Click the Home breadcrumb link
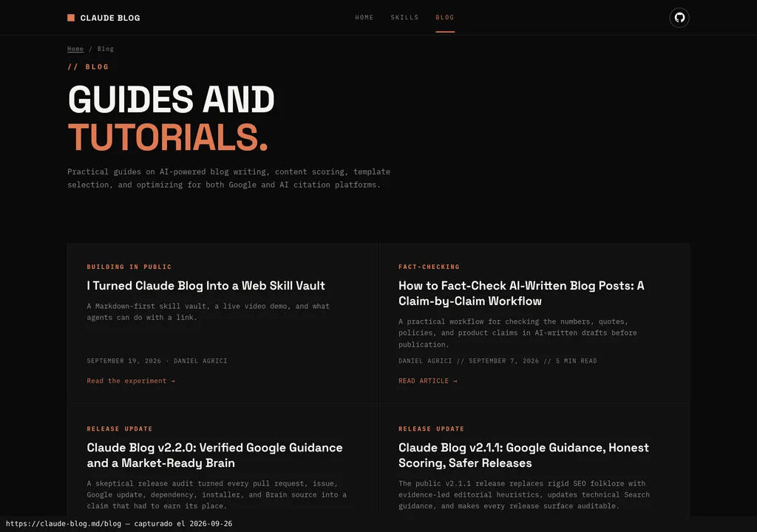757x532 pixels. click(x=75, y=49)
